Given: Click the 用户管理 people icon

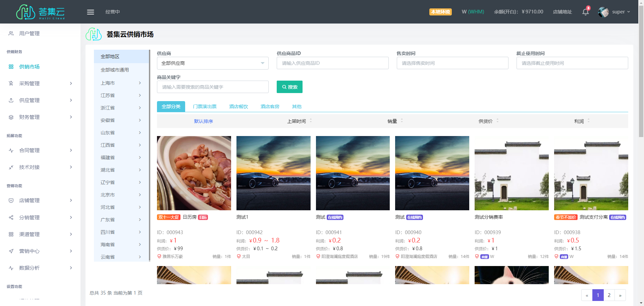Looking at the screenshot, I should pos(11,34).
